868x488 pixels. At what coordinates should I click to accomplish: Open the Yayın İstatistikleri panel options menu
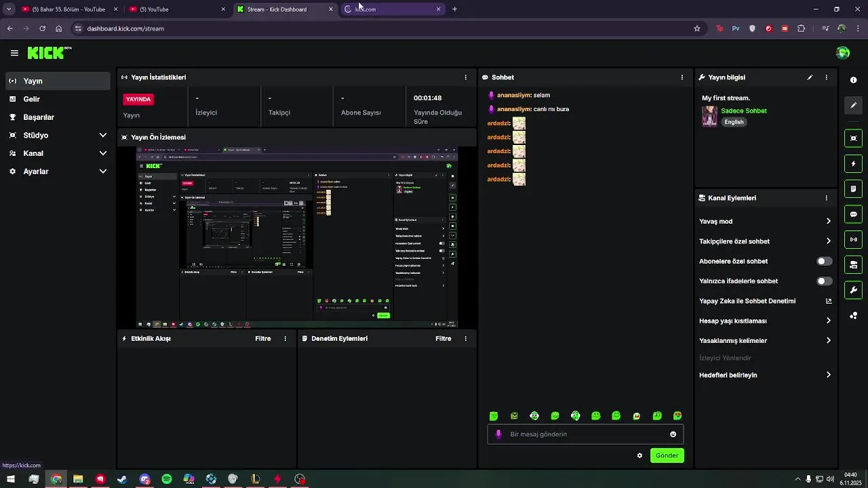point(465,77)
